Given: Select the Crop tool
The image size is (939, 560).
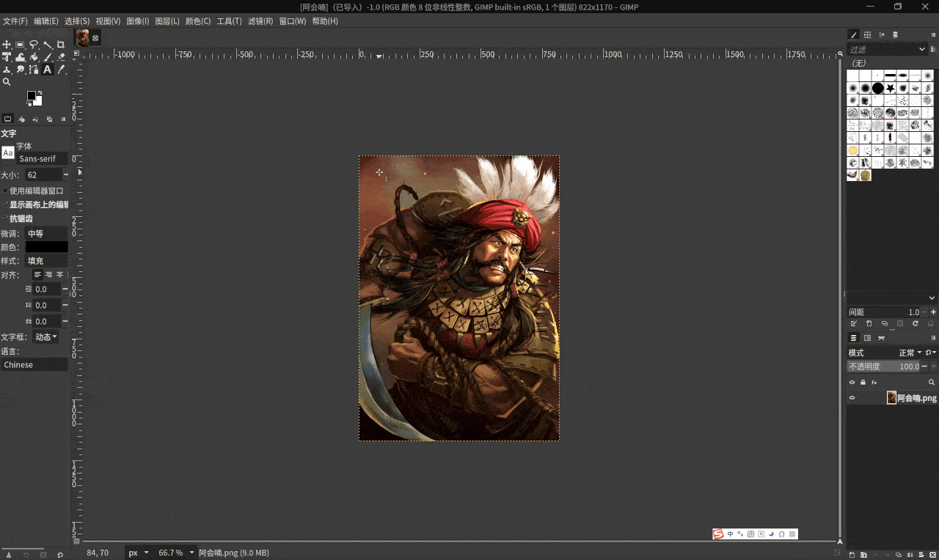Looking at the screenshot, I should (61, 45).
